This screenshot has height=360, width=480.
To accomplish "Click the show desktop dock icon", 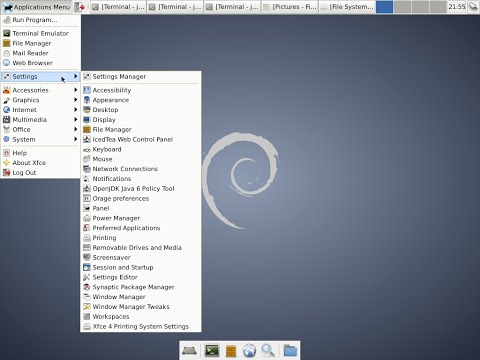I will [x=190, y=351].
